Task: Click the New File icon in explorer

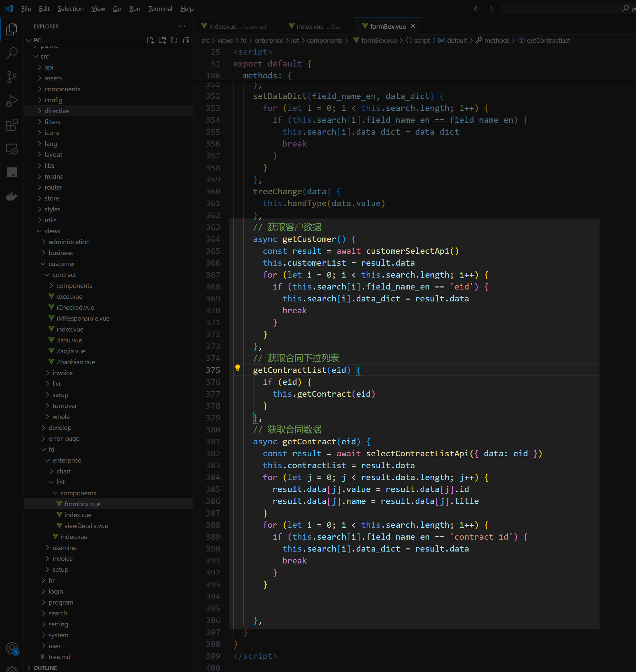Action: 151,40
